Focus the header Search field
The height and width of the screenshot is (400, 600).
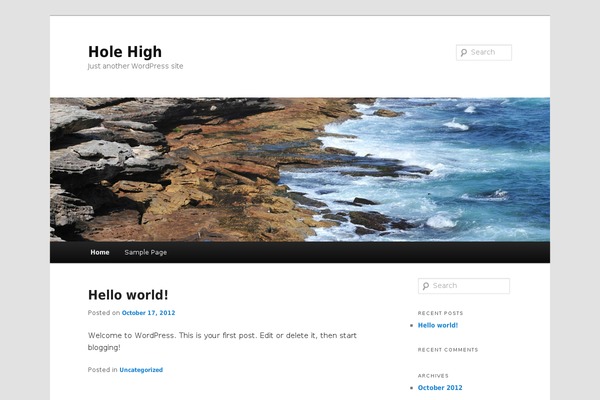[484, 52]
